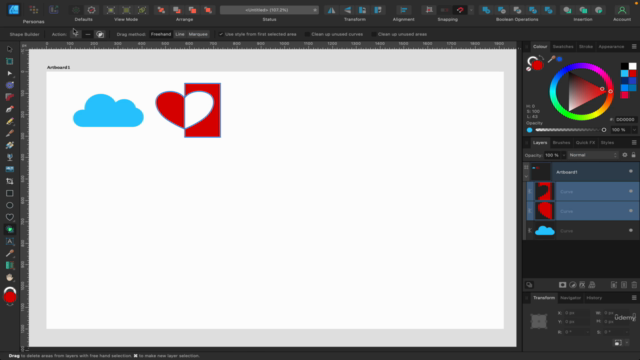Switch to the Stroke tab
Screen dimensions: 640x360
pyautogui.click(x=585, y=47)
